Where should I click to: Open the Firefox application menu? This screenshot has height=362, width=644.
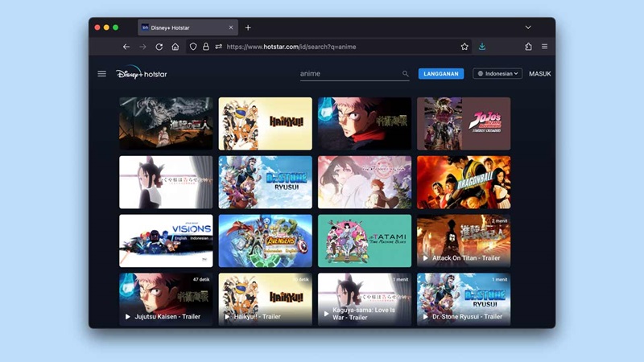point(544,47)
